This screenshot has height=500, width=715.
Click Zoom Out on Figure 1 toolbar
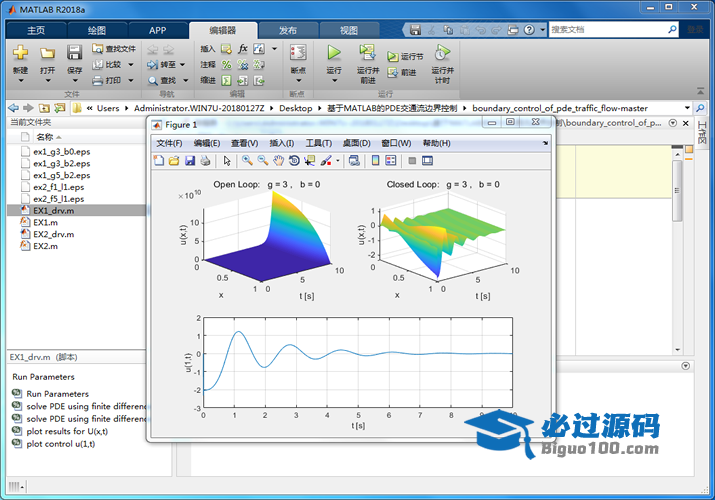point(263,160)
